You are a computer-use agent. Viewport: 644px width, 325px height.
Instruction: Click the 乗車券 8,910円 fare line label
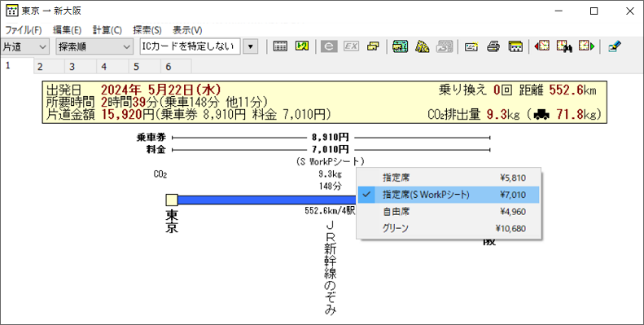(x=331, y=137)
